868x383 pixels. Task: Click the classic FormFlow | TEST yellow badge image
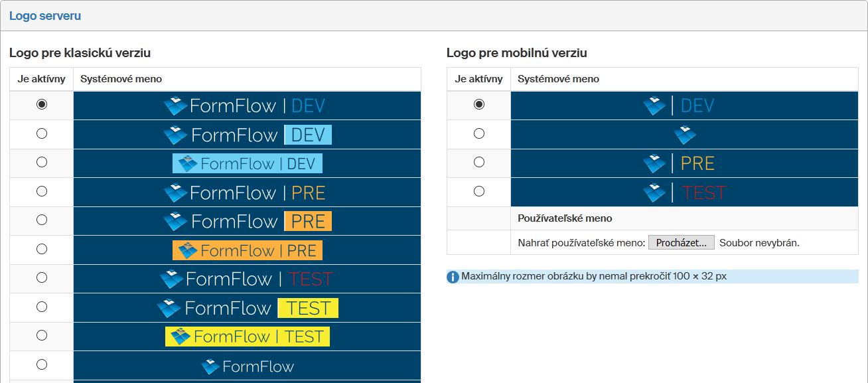[248, 308]
